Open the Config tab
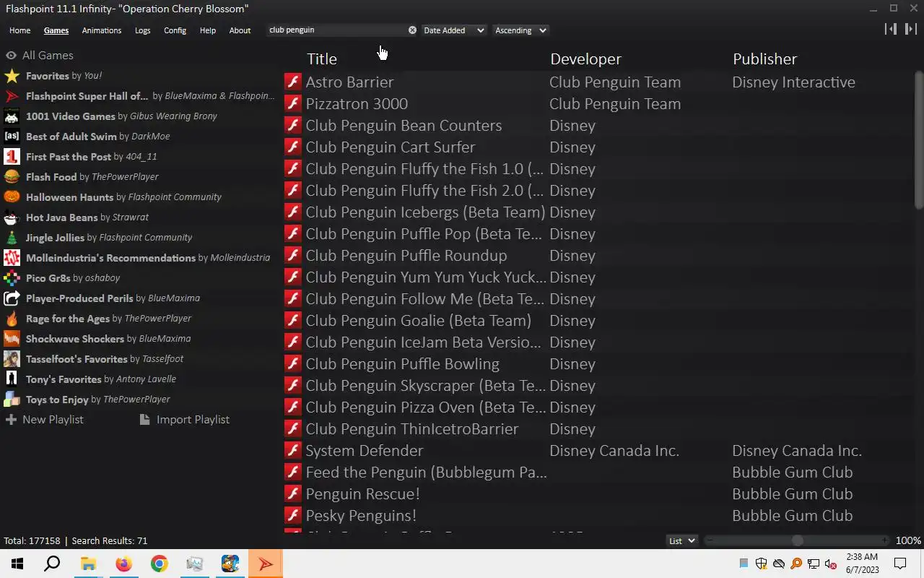Image resolution: width=924 pixels, height=578 pixels. click(x=175, y=30)
